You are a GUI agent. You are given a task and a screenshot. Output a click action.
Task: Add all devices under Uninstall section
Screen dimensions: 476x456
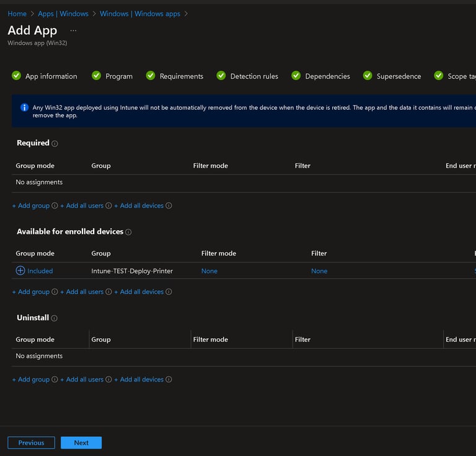(139, 380)
